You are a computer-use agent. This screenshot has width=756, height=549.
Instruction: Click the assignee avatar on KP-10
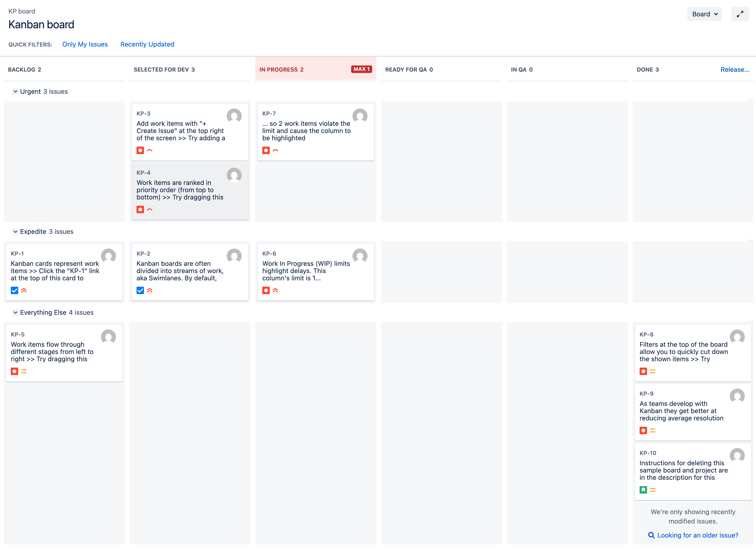(x=737, y=455)
